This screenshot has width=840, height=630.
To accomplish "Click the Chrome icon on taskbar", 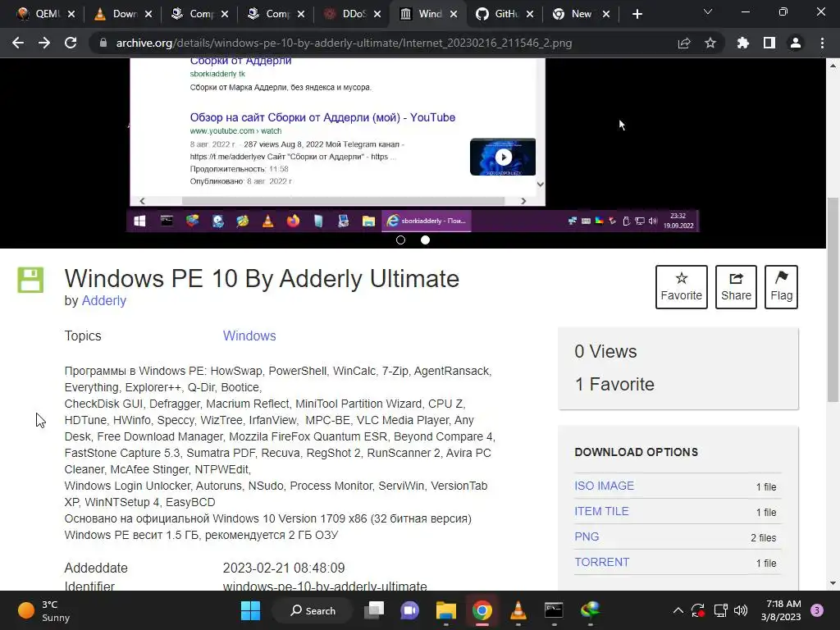I will [482, 610].
